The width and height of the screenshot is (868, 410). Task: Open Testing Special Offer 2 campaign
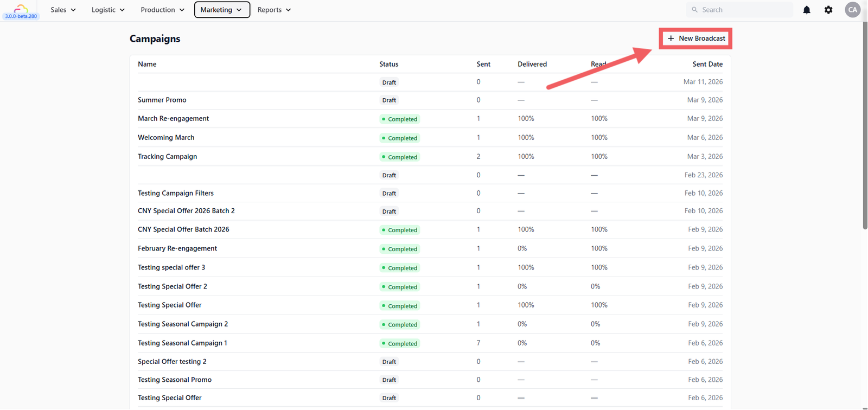[173, 286]
